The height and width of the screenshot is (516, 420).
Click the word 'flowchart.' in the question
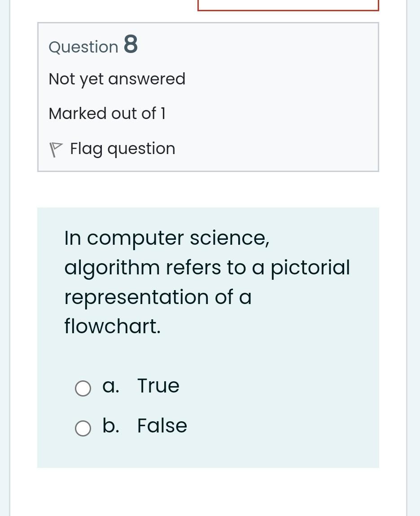point(112,326)
